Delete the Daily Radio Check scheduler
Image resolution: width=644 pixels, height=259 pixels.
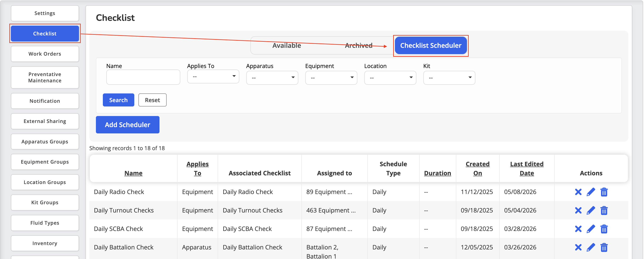pos(604,192)
